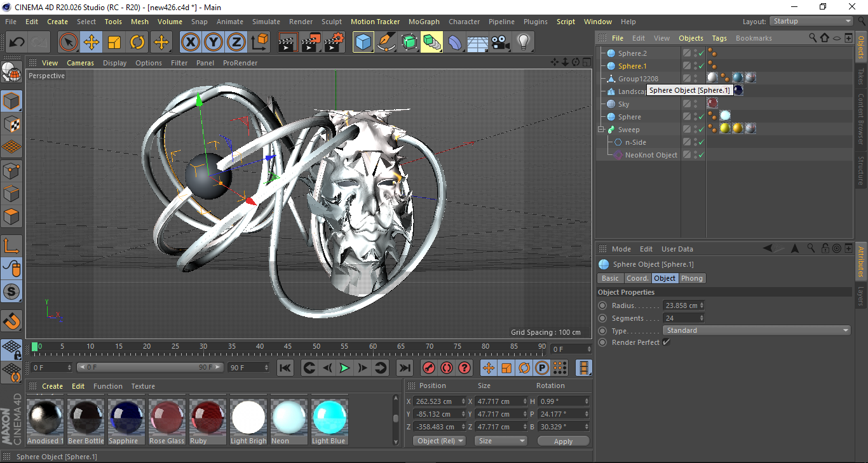This screenshot has width=868, height=463.
Task: Open Edit Render Settings icon
Action: (x=334, y=43)
